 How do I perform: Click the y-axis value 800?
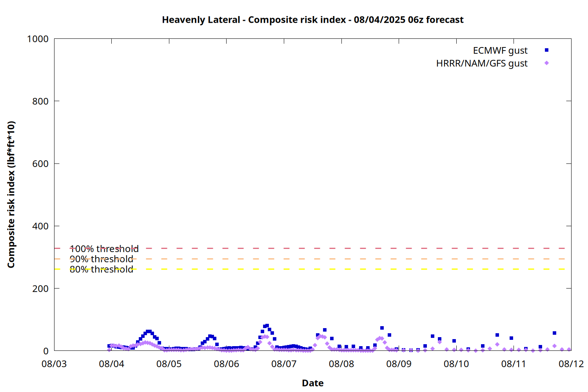tap(40, 101)
